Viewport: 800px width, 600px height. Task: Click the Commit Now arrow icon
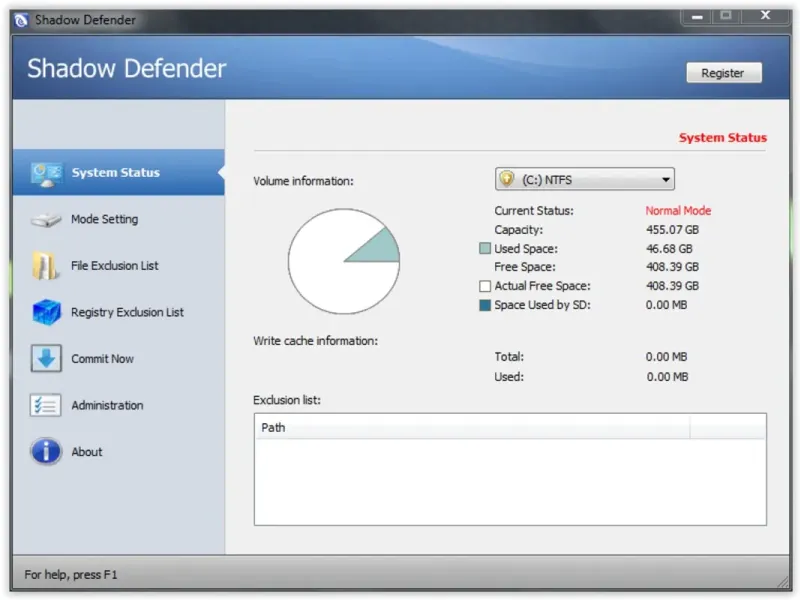click(x=46, y=359)
